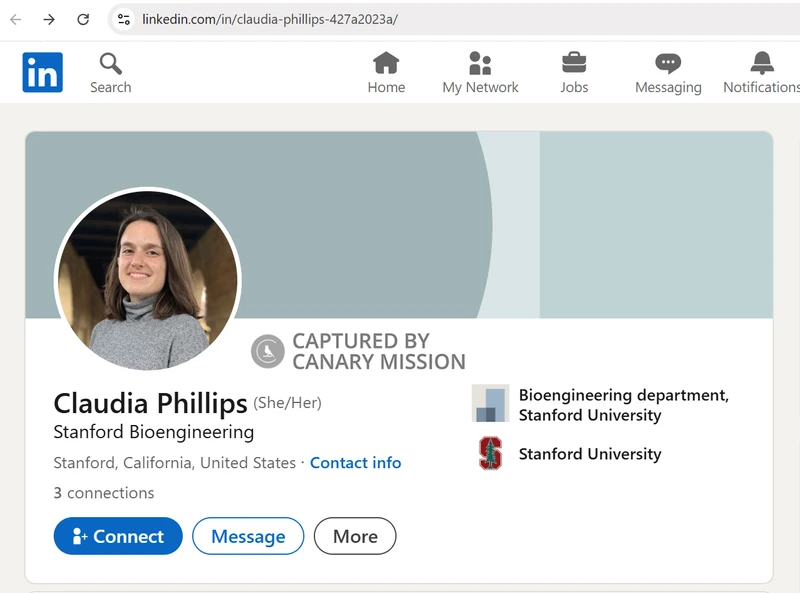Click the Bioengineering department logo icon

click(x=490, y=404)
